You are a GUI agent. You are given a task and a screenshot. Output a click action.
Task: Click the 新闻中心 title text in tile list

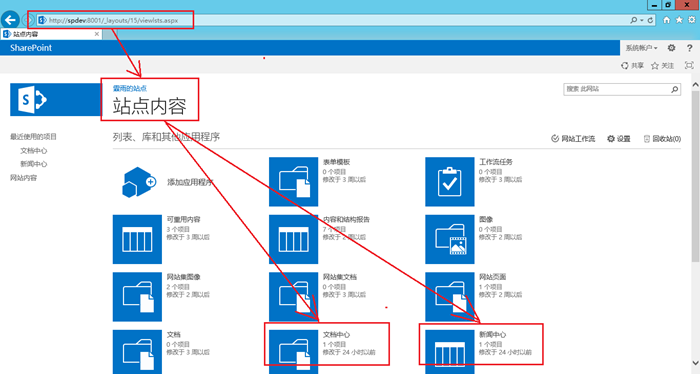coord(493,335)
